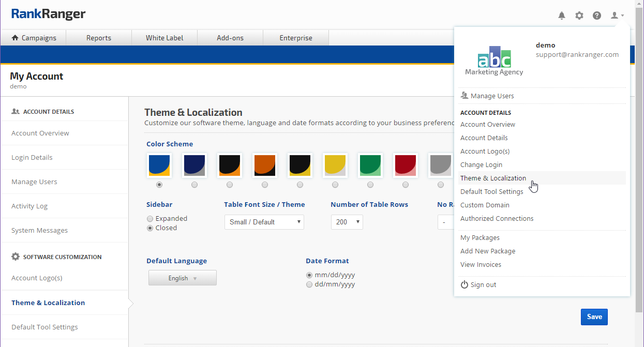644x347 pixels.
Task: Set Sidebar to Closed
Action: pos(150,228)
